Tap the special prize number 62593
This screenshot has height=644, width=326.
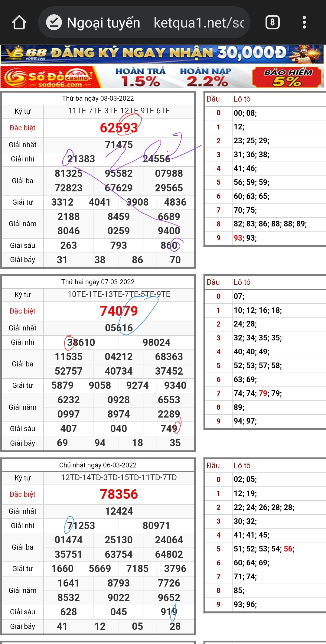click(x=119, y=128)
